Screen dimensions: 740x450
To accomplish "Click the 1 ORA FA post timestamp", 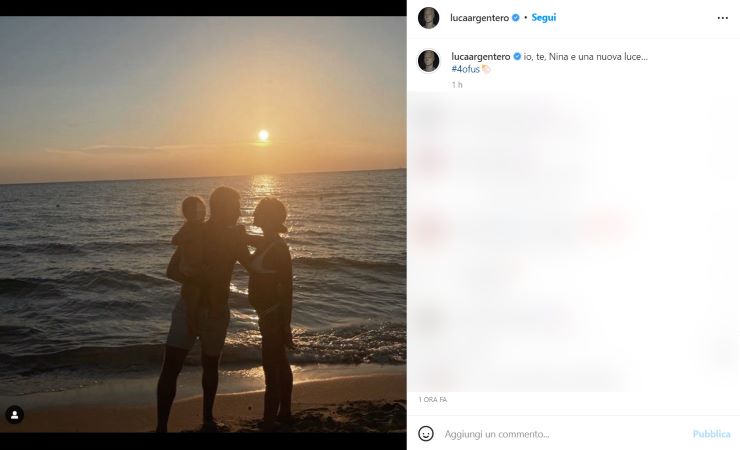I will pyautogui.click(x=433, y=400).
